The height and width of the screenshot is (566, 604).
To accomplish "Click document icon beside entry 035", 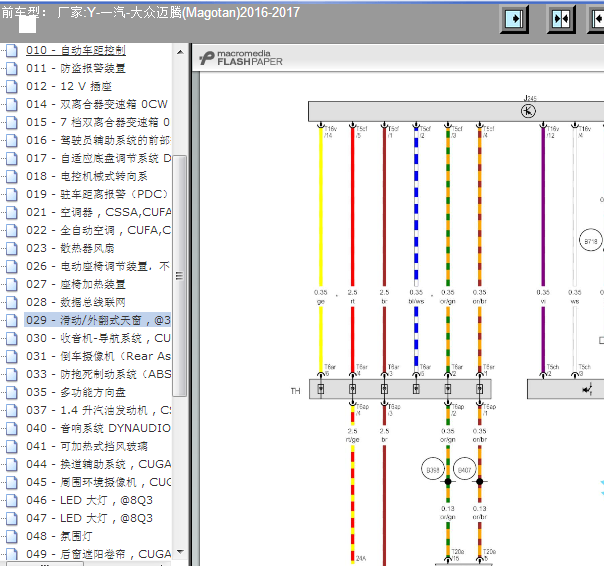I will coord(12,392).
